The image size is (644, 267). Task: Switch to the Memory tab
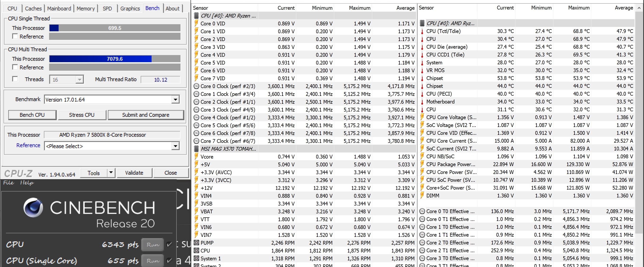click(85, 9)
